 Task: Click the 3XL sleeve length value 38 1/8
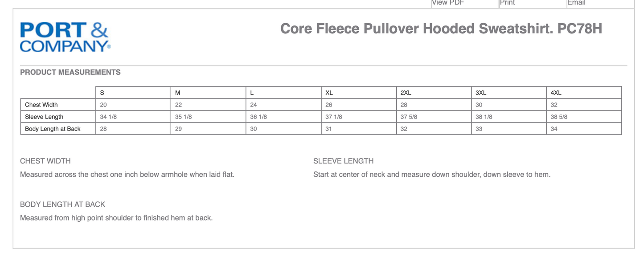(484, 117)
